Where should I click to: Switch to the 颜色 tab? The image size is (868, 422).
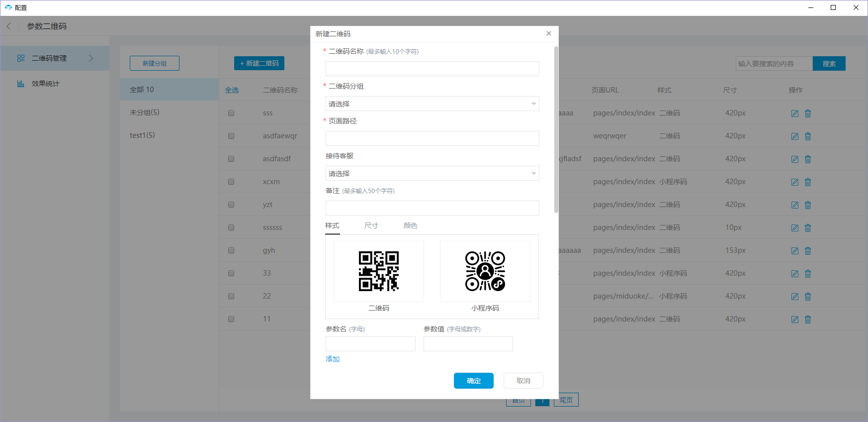(x=411, y=225)
